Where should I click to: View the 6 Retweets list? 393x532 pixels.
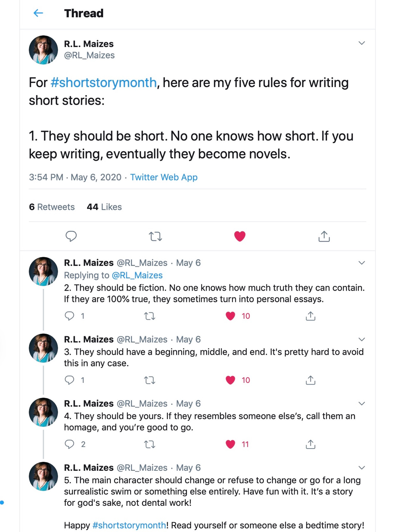[x=52, y=207]
